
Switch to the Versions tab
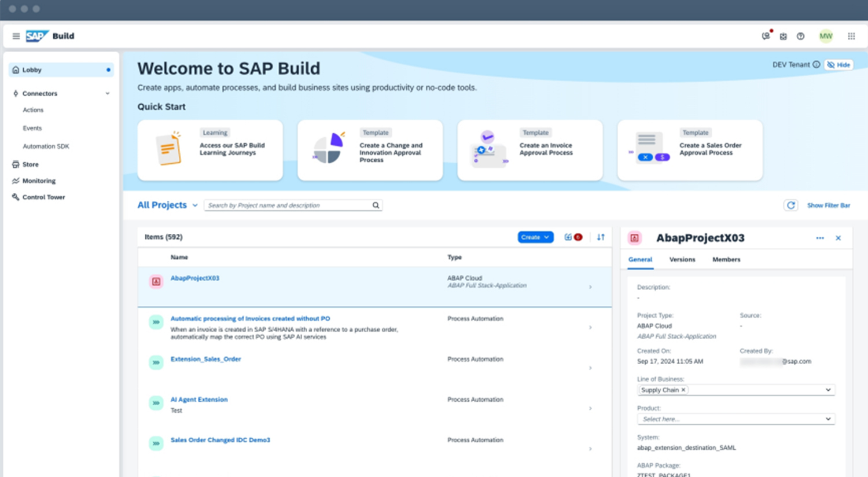[x=682, y=259]
